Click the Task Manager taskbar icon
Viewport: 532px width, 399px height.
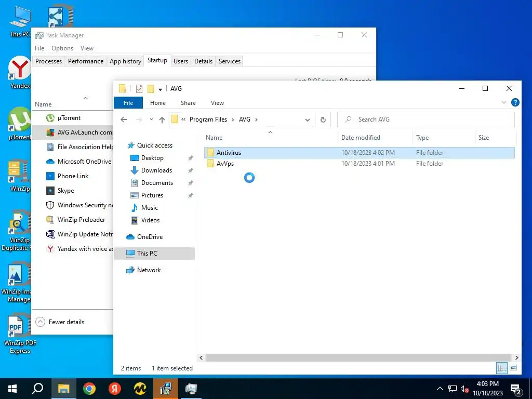point(191,389)
